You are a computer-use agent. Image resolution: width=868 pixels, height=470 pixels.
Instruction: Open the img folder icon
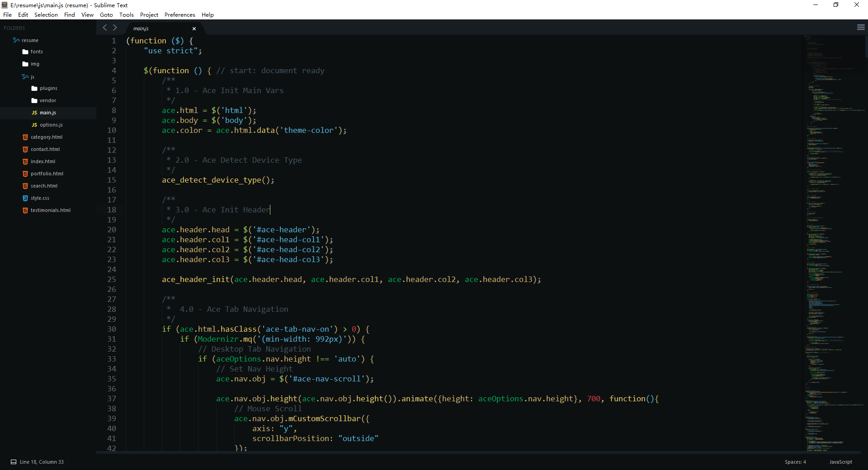(25, 64)
